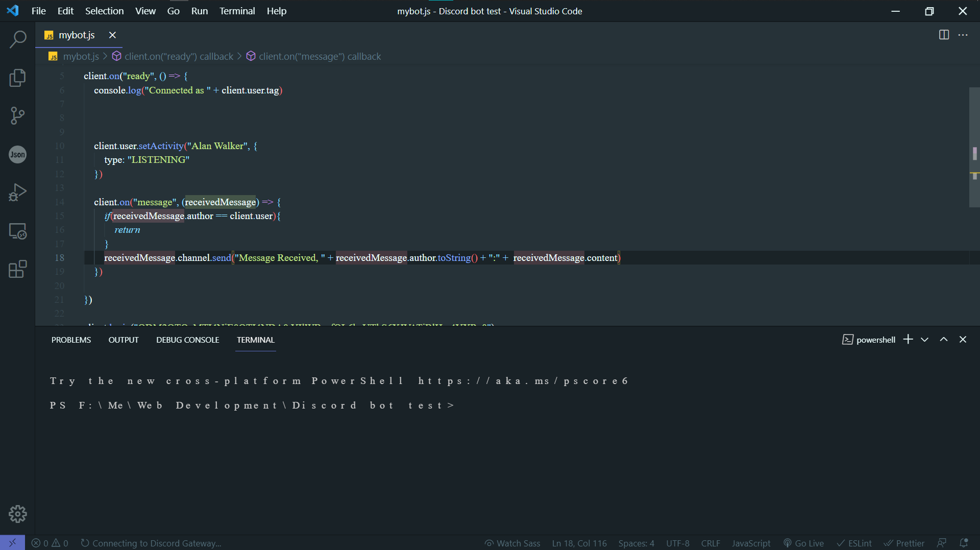
Task: Open the terminal selection dropdown chevron
Action: coord(924,339)
